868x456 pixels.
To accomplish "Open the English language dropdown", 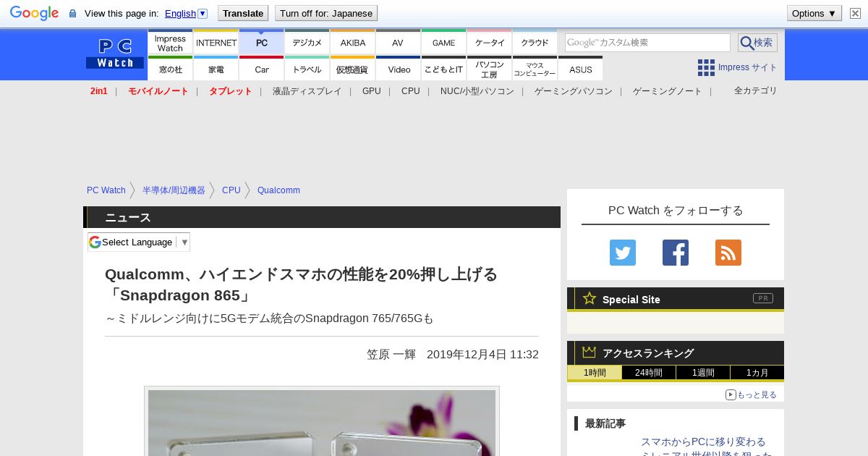I will [186, 13].
